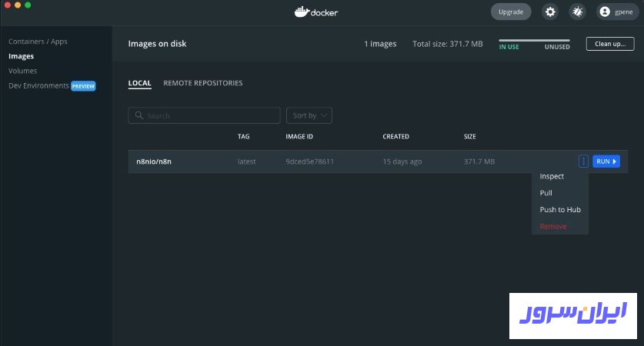
Task: Run the n8nio/n8n image
Action: 606,161
